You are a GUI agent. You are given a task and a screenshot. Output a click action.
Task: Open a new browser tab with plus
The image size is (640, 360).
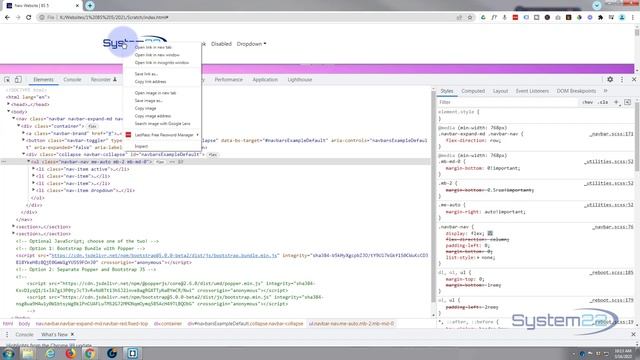tap(90, 5)
